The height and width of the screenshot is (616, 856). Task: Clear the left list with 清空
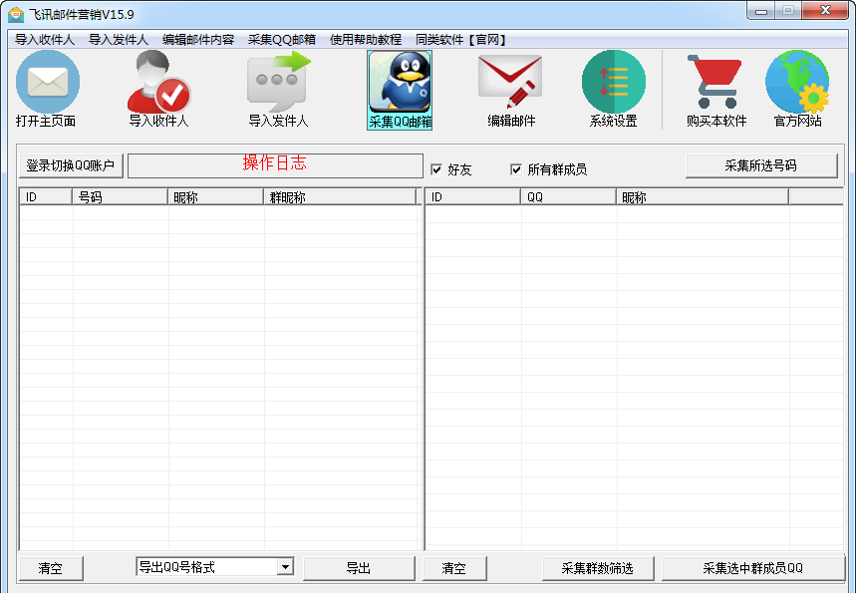point(51,568)
